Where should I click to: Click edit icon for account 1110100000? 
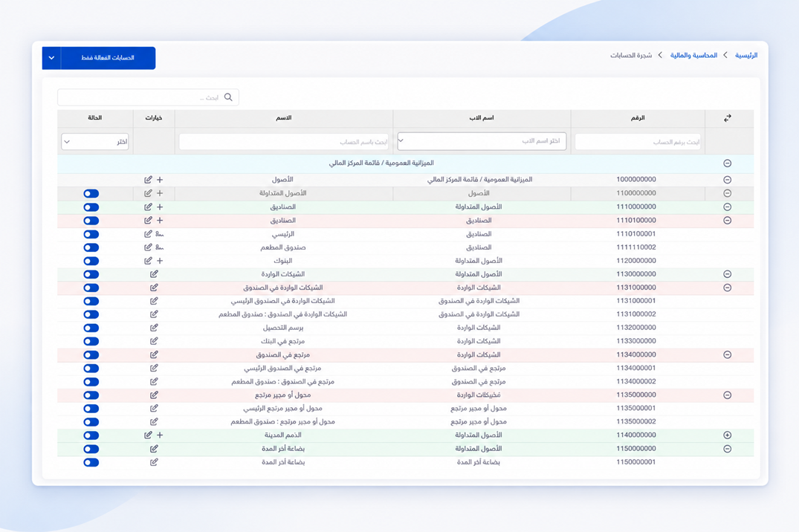[148, 221]
